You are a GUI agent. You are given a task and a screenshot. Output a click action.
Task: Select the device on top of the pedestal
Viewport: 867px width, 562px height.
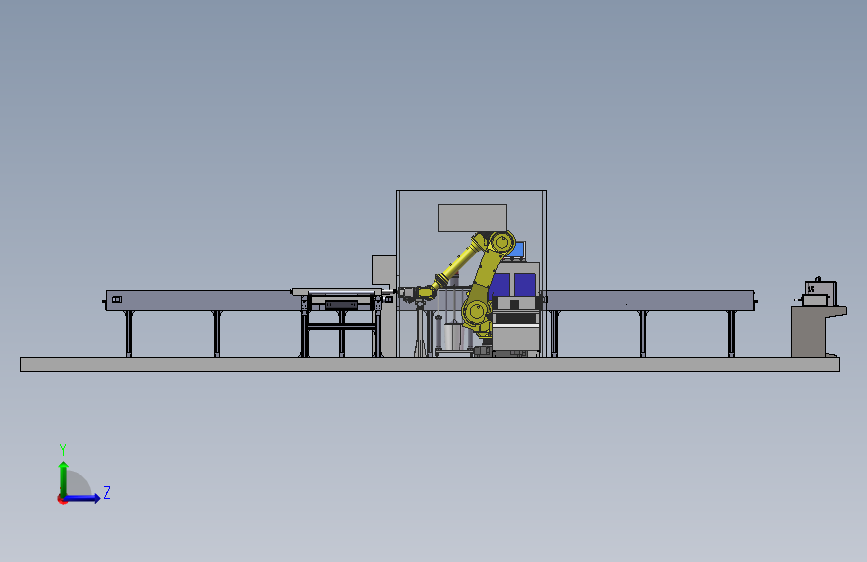pyautogui.click(x=818, y=293)
